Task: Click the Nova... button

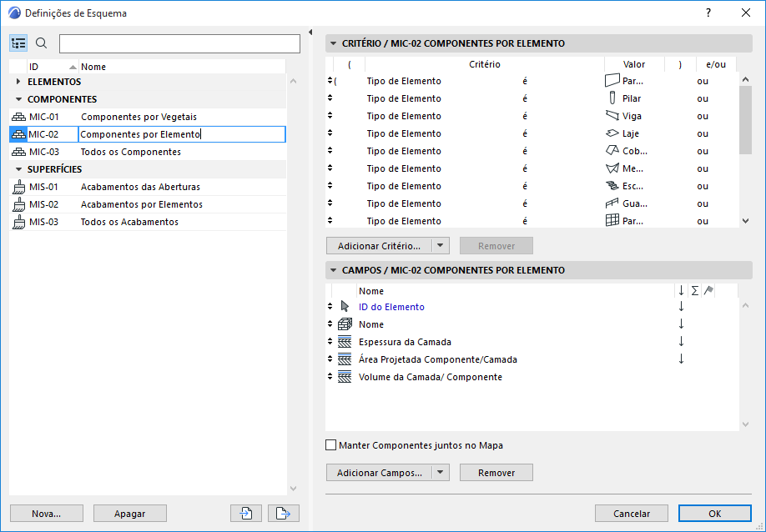Action: 47,514
